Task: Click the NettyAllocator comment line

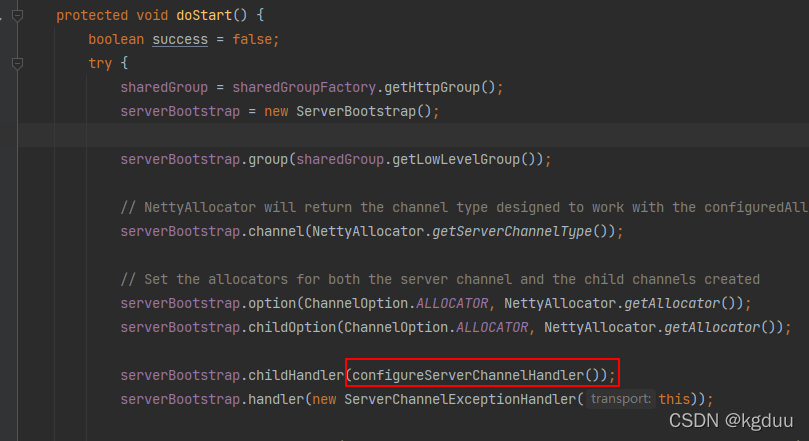Action: [x=464, y=207]
